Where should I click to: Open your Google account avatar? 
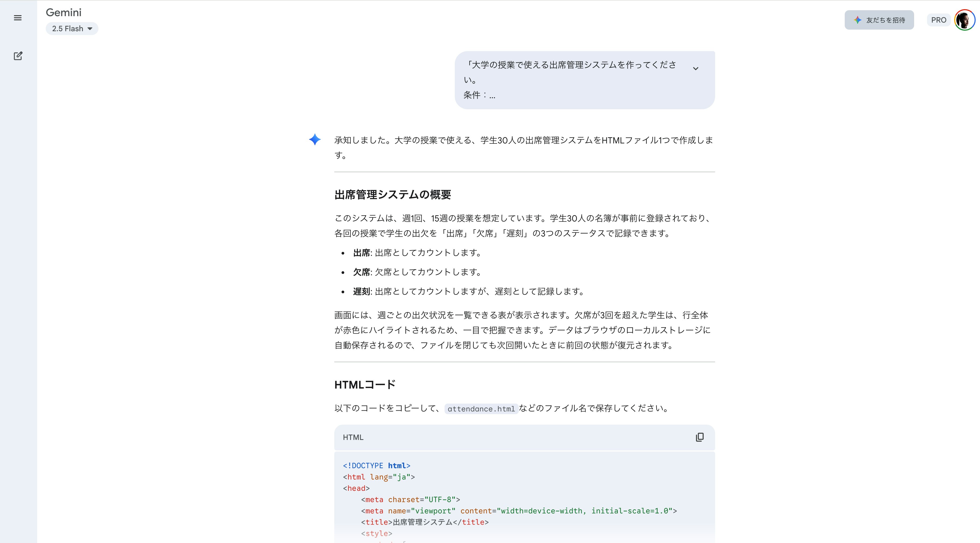(964, 20)
